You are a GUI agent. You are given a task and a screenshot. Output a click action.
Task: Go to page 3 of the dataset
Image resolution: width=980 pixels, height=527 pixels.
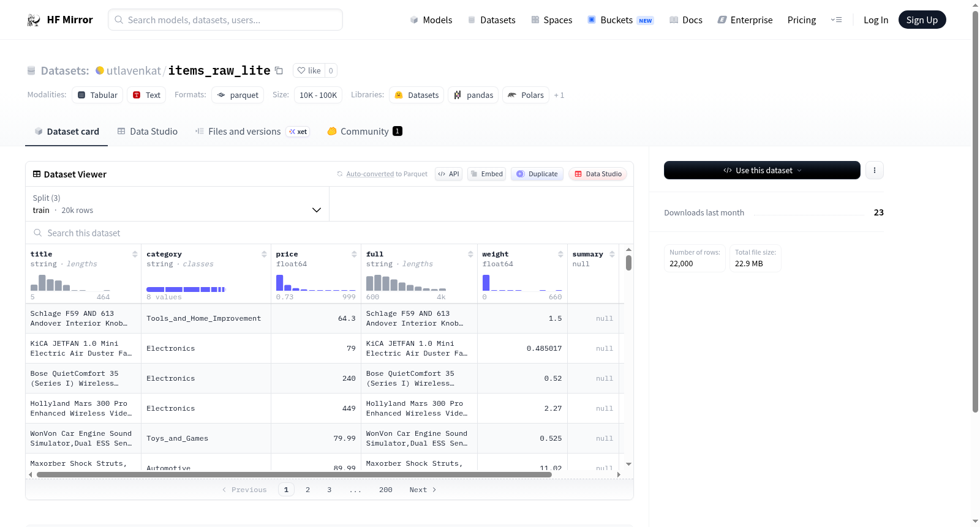point(330,490)
